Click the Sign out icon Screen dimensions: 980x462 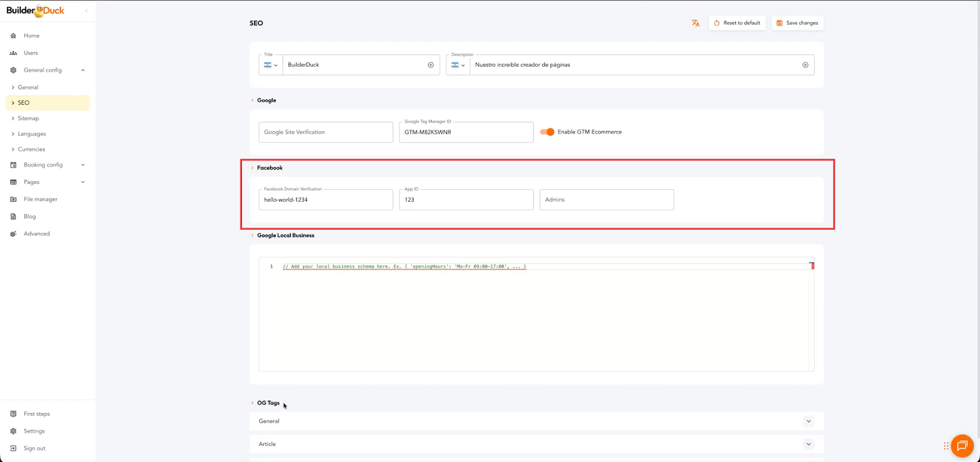[x=13, y=449]
